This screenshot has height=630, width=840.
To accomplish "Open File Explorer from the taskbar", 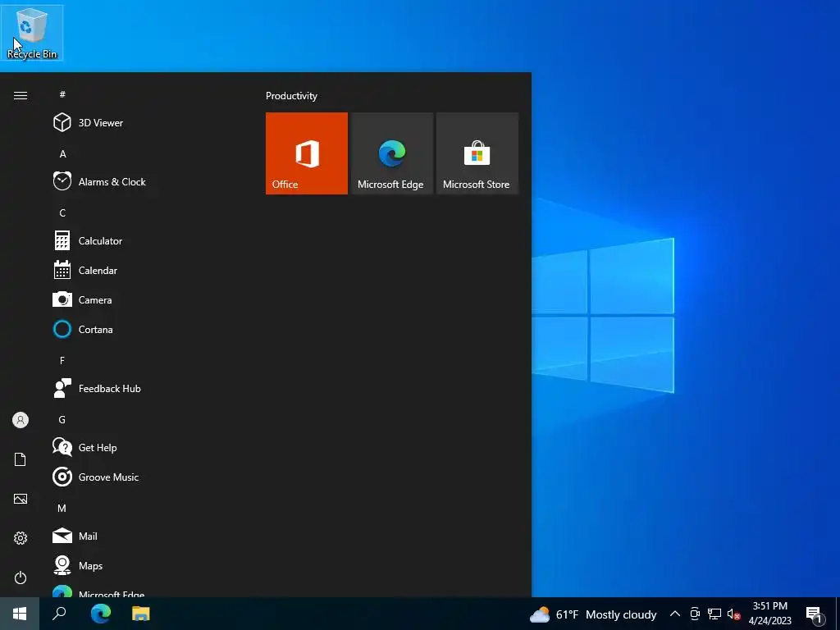I will pos(141,614).
